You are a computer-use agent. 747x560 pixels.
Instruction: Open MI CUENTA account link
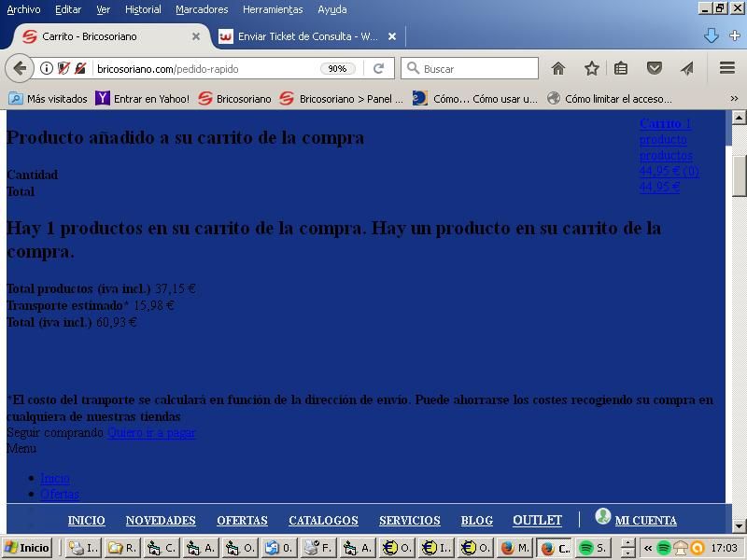645,521
